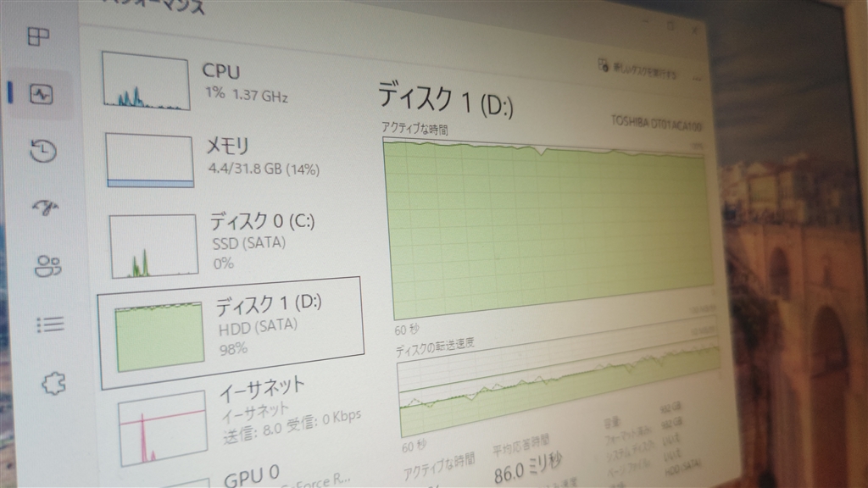Click the 4.4/31.8 GB (14%) memory text

point(264,169)
